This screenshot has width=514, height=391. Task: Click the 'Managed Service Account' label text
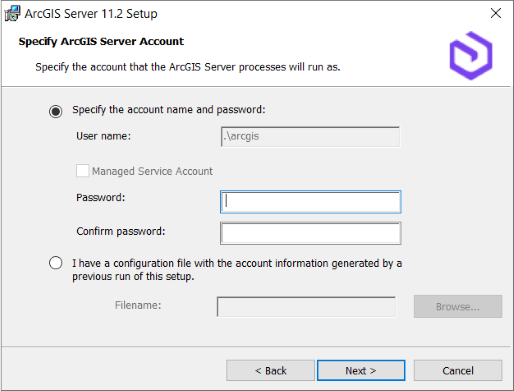tap(152, 171)
